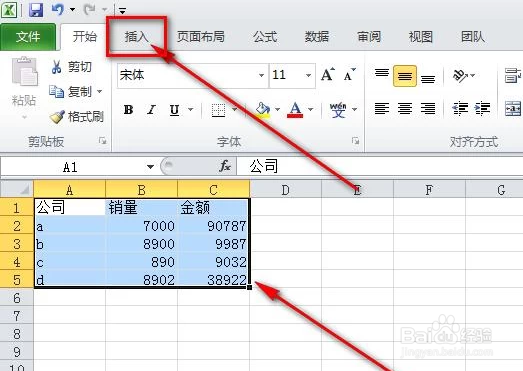Align text right
Viewport: 523px width, 371px height.
click(x=428, y=109)
